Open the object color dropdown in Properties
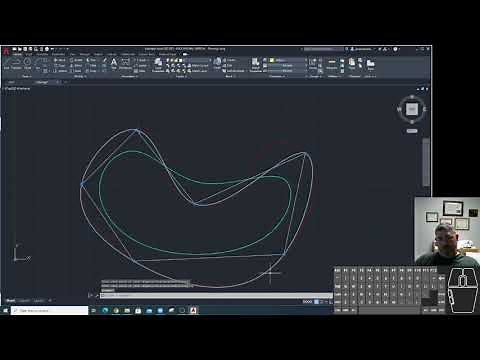 (x=288, y=60)
